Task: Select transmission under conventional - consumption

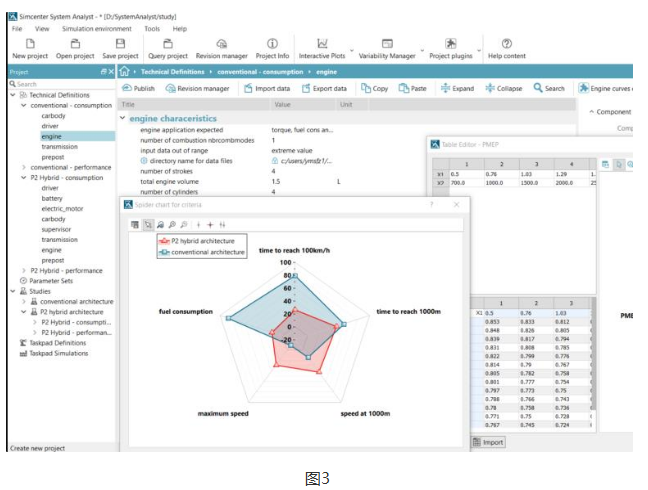Action: [x=59, y=146]
